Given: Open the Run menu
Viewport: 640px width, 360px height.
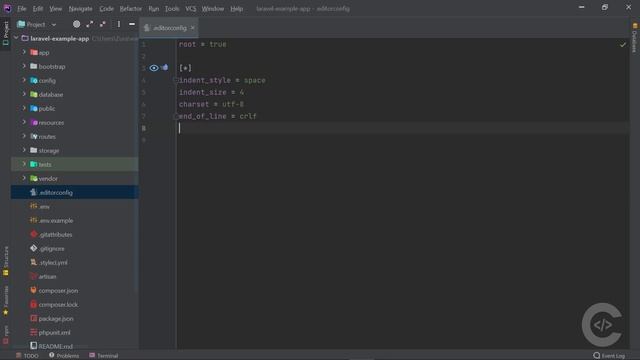Looking at the screenshot, I should pyautogui.click(x=153, y=9).
